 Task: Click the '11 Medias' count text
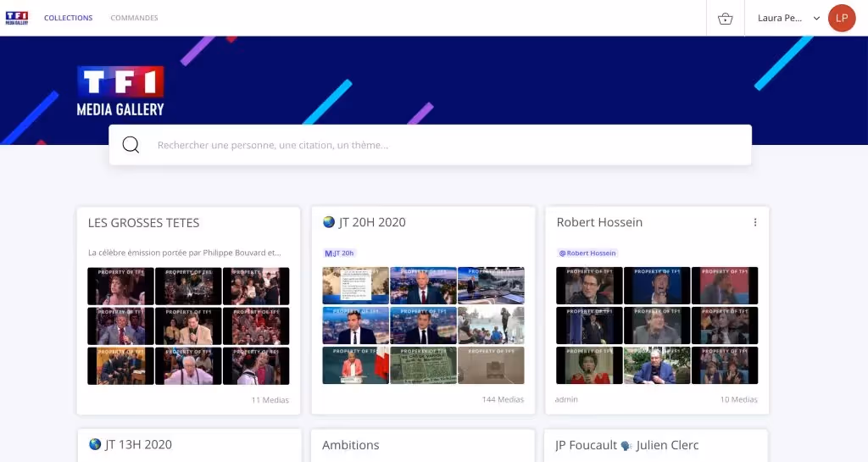click(270, 400)
